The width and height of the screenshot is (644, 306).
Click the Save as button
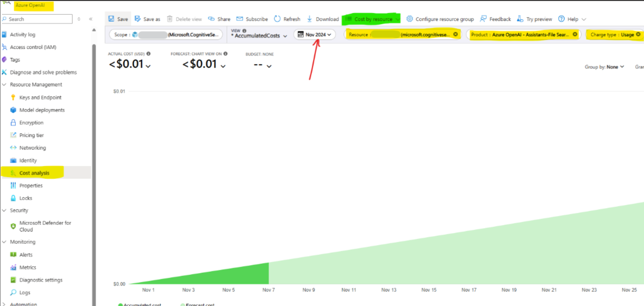(147, 19)
